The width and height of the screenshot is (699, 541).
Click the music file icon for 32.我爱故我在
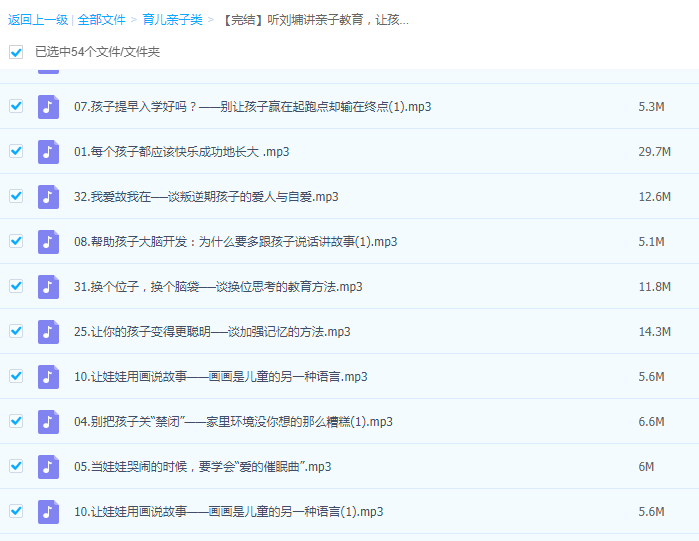(48, 196)
